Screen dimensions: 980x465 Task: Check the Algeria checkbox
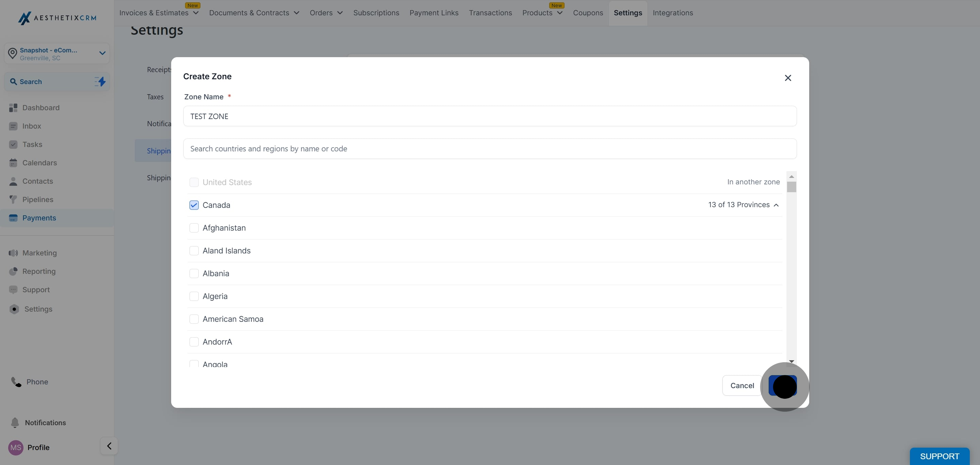click(194, 297)
